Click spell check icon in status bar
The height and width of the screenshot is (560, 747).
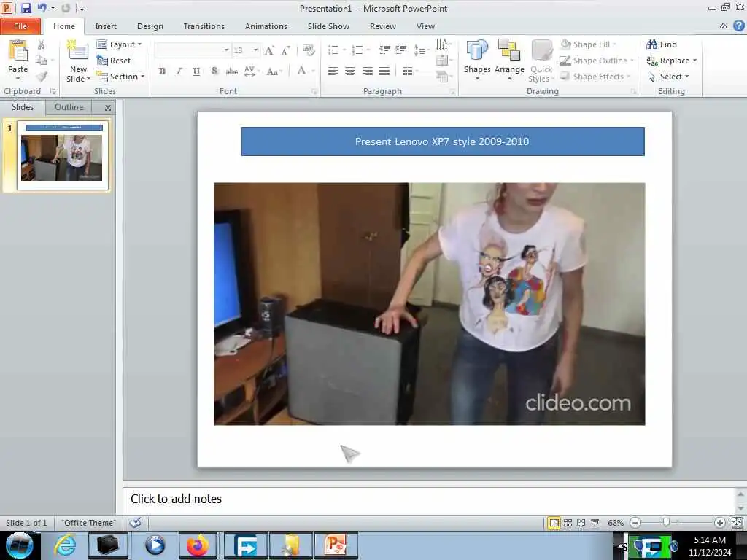pos(135,522)
